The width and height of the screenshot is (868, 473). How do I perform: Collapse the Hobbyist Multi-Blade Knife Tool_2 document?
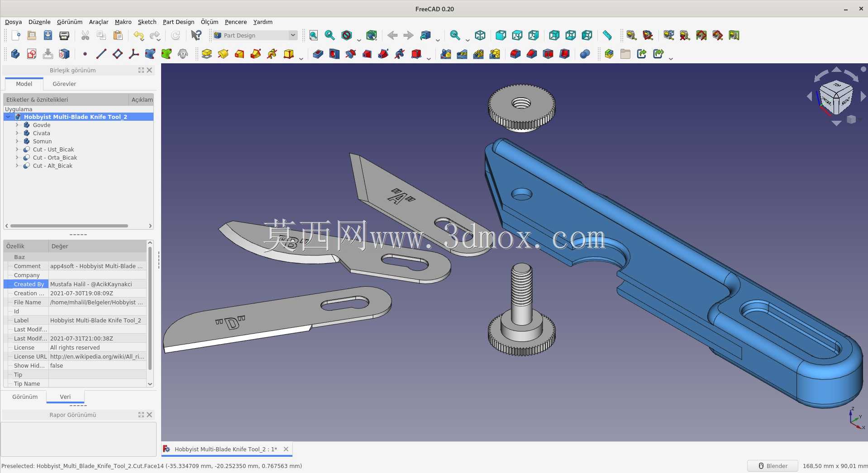8,117
